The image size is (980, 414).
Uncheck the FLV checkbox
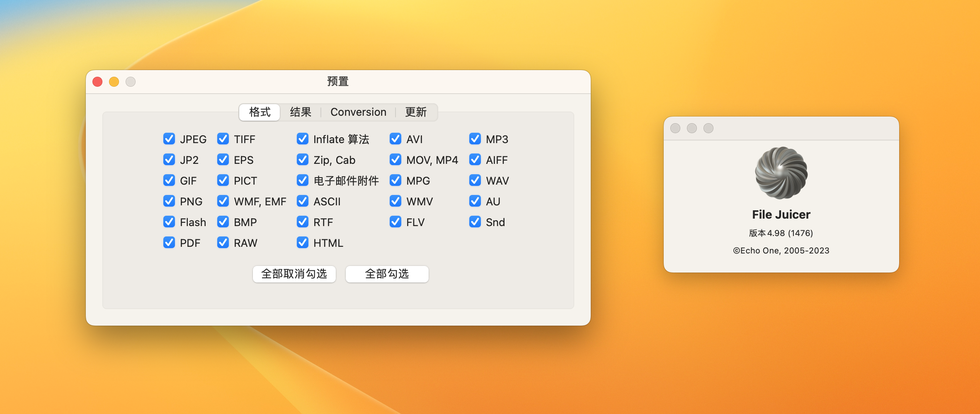pyautogui.click(x=395, y=222)
